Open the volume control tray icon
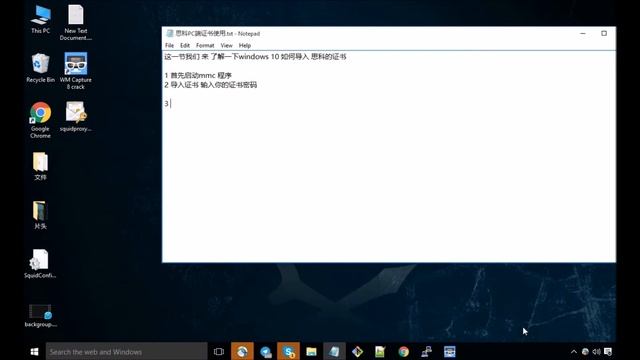This screenshot has width=640, height=360. coord(596,351)
